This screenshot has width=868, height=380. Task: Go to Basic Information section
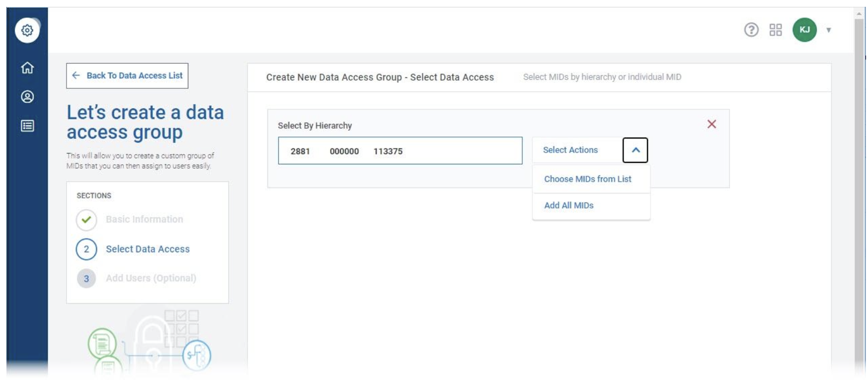click(144, 220)
